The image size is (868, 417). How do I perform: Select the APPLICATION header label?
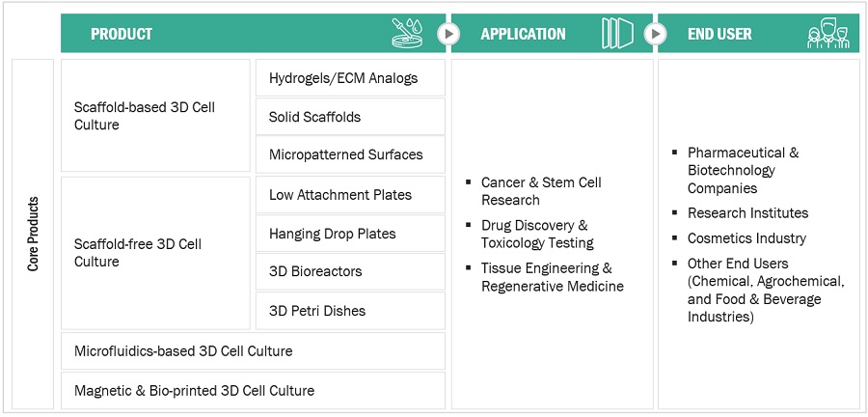(523, 34)
